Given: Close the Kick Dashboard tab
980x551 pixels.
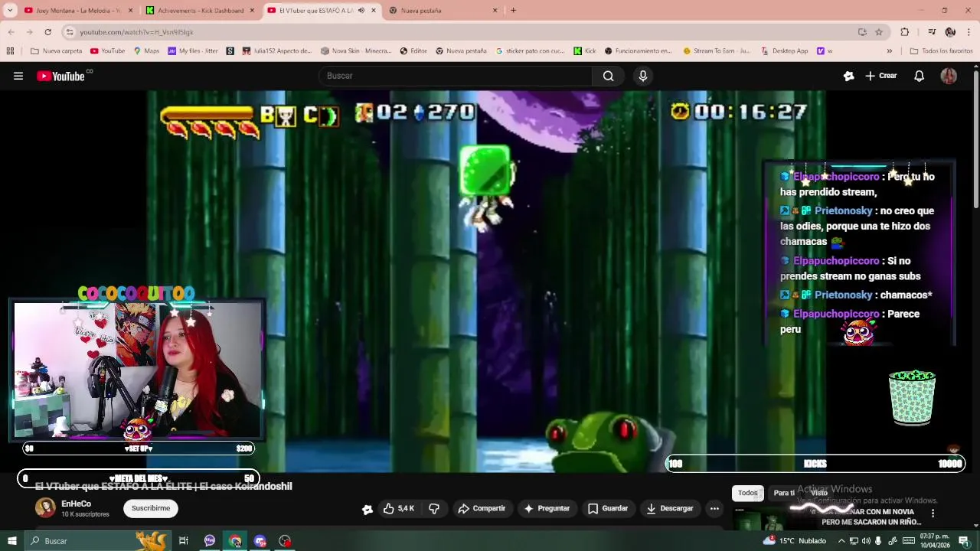Looking at the screenshot, I should [x=252, y=11].
